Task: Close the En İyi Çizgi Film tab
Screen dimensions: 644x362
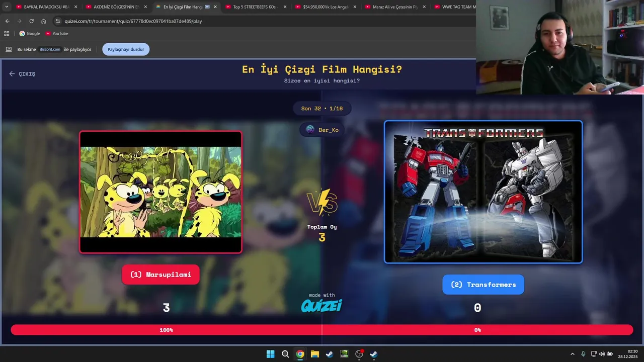Action: (x=215, y=7)
